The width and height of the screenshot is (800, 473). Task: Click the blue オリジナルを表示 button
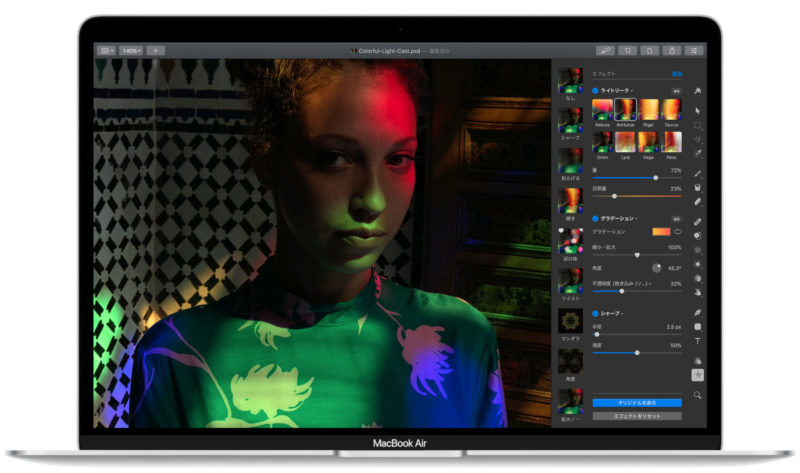coord(637,403)
